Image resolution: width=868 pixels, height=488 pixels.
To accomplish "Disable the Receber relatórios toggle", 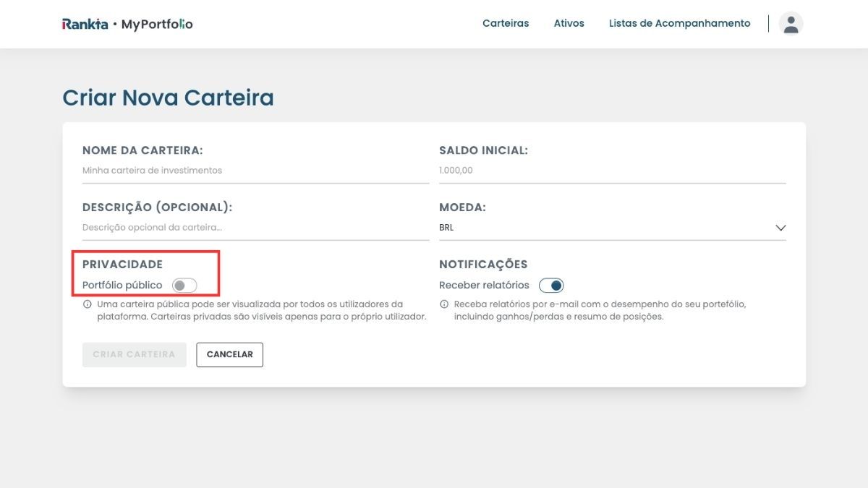I will pos(551,285).
